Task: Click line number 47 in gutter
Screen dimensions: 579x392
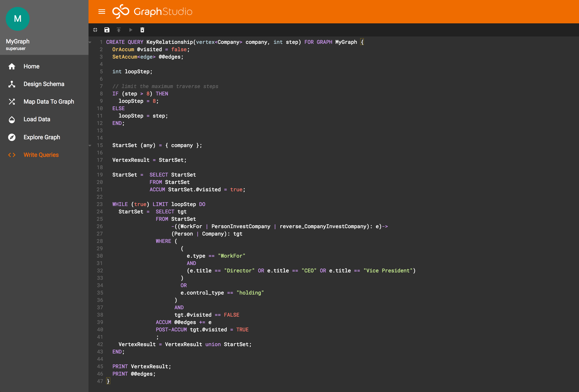Action: click(100, 381)
